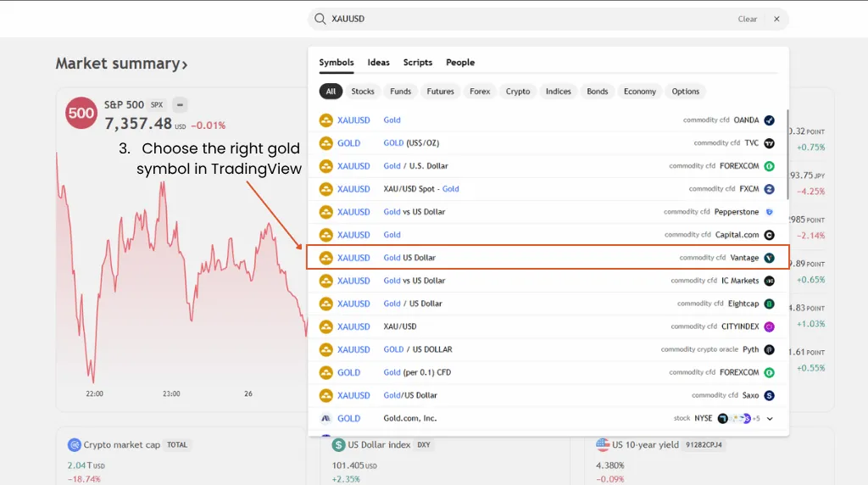
Task: Open the Crypto market cap card icon
Action: 75,445
